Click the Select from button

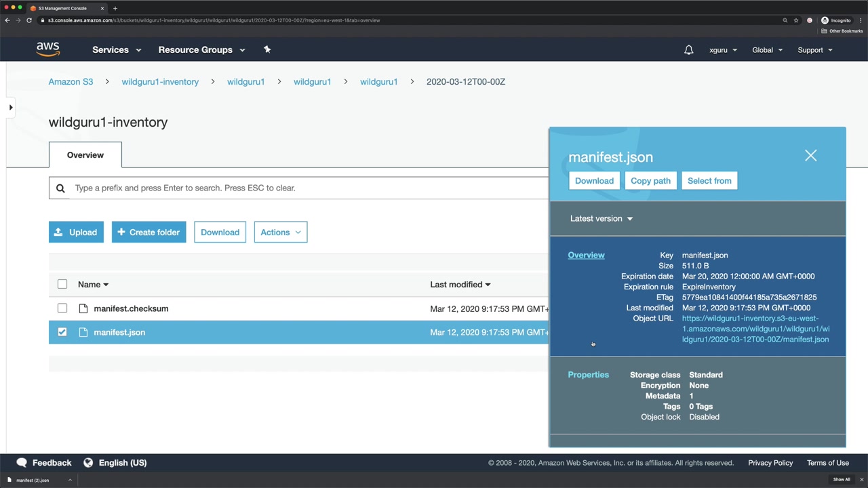coord(709,181)
